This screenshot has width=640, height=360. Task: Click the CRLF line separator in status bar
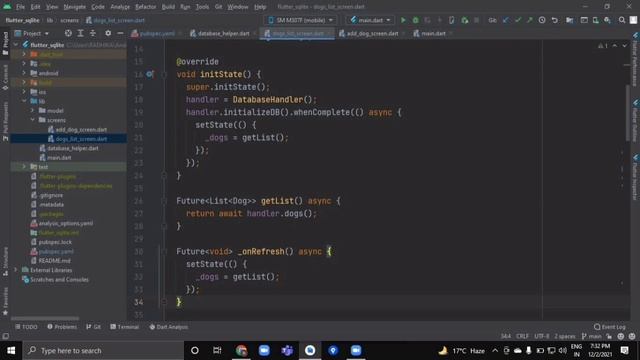tap(522, 336)
